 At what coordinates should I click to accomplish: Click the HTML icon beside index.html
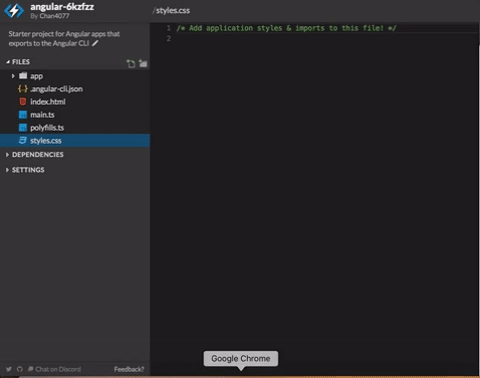click(x=23, y=102)
